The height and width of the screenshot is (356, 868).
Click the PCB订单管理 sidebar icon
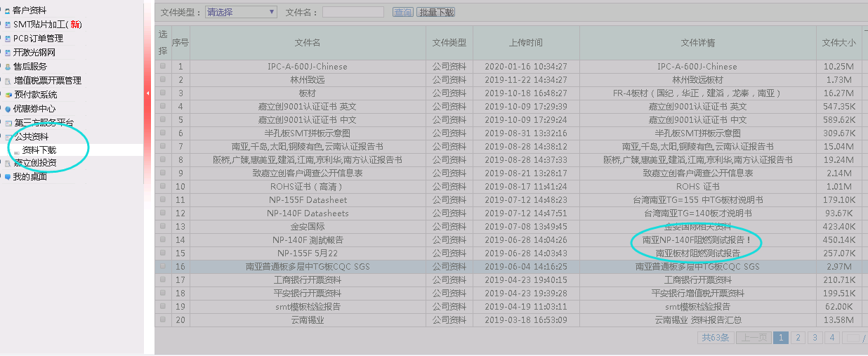[x=8, y=39]
